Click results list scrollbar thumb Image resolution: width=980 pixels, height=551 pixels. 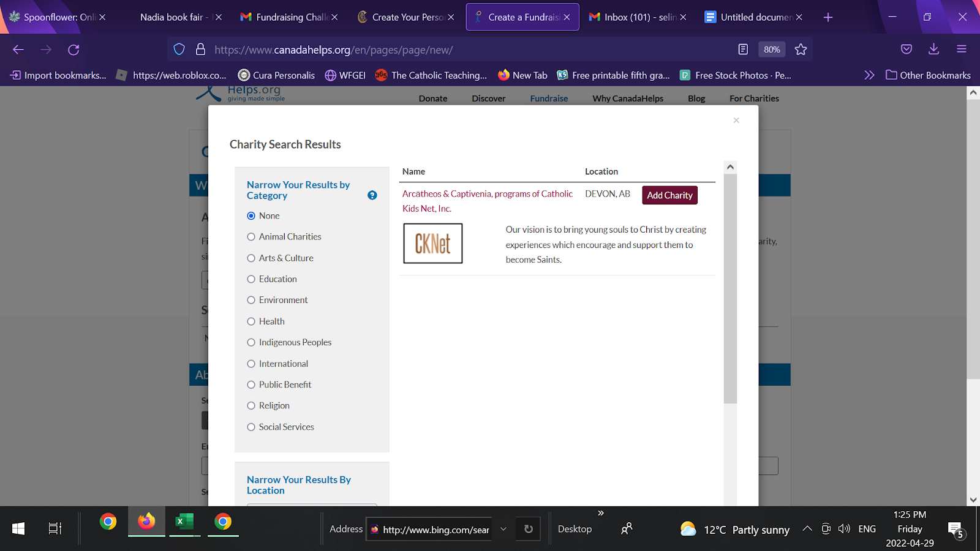click(x=730, y=289)
